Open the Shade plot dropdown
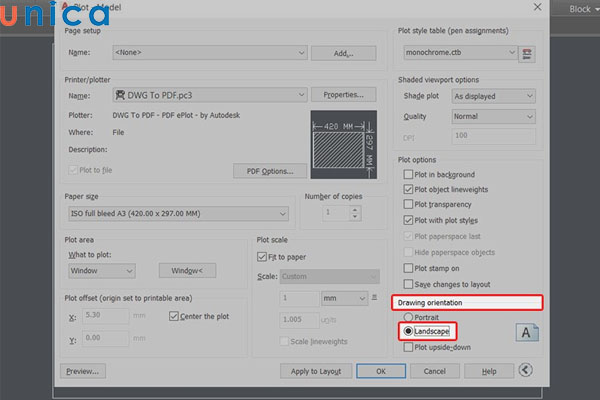Image resolution: width=600 pixels, height=400 pixels. (490, 96)
